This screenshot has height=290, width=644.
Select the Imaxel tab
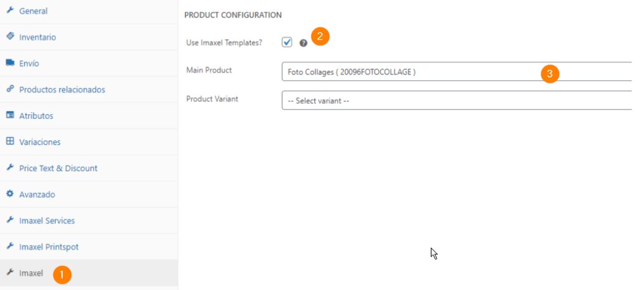click(31, 273)
